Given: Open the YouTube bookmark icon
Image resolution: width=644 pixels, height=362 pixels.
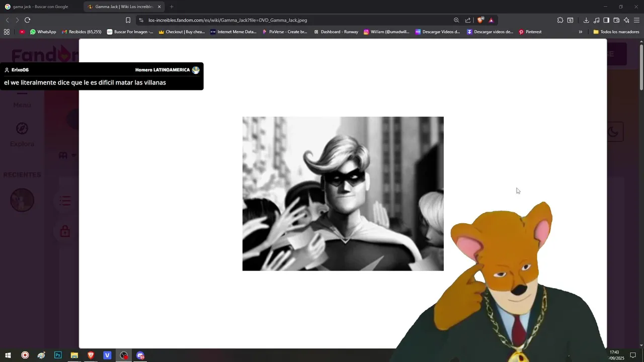Looking at the screenshot, I should (x=22, y=32).
